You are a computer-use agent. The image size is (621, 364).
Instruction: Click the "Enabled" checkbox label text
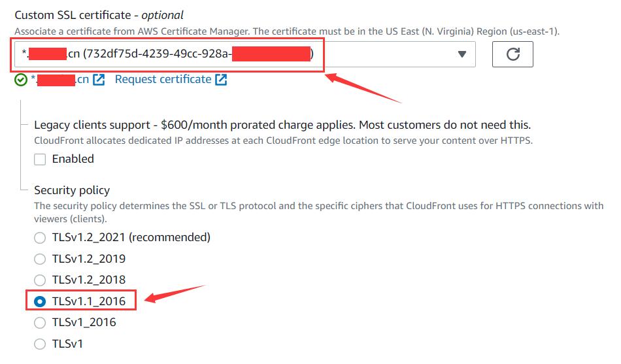(x=73, y=159)
